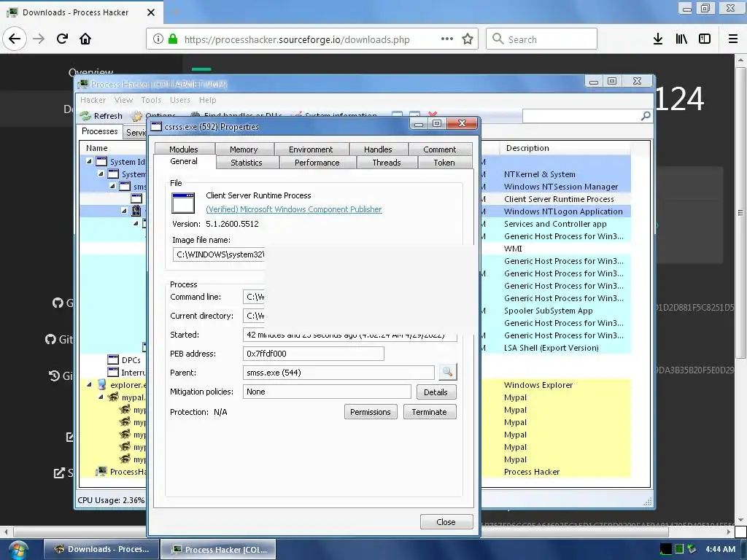Switch to the Threads tab

[x=387, y=163]
